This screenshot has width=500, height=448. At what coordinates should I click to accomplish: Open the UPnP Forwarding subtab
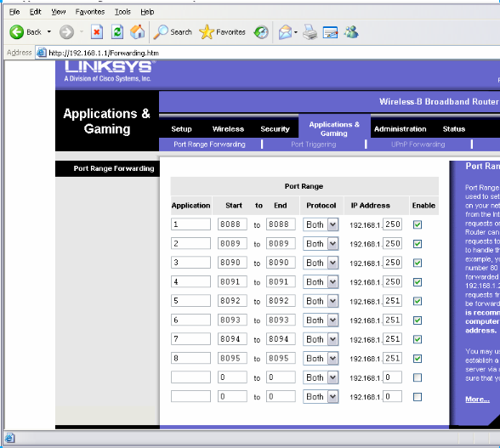click(418, 145)
